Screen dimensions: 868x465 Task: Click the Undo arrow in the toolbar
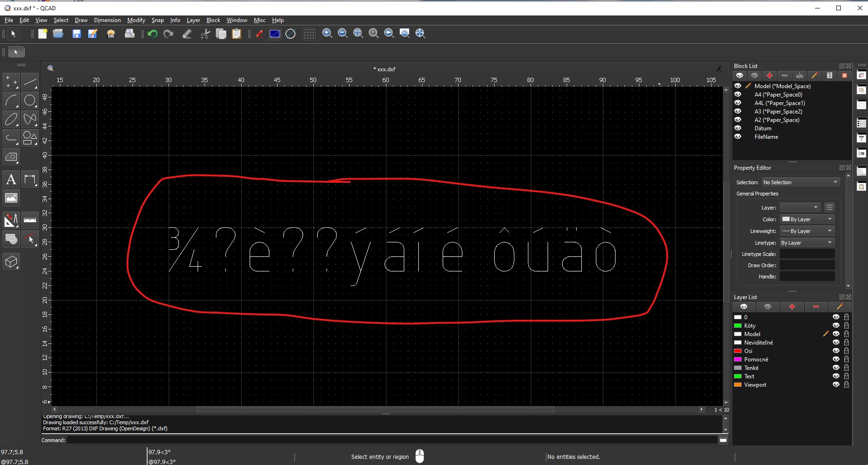click(152, 34)
